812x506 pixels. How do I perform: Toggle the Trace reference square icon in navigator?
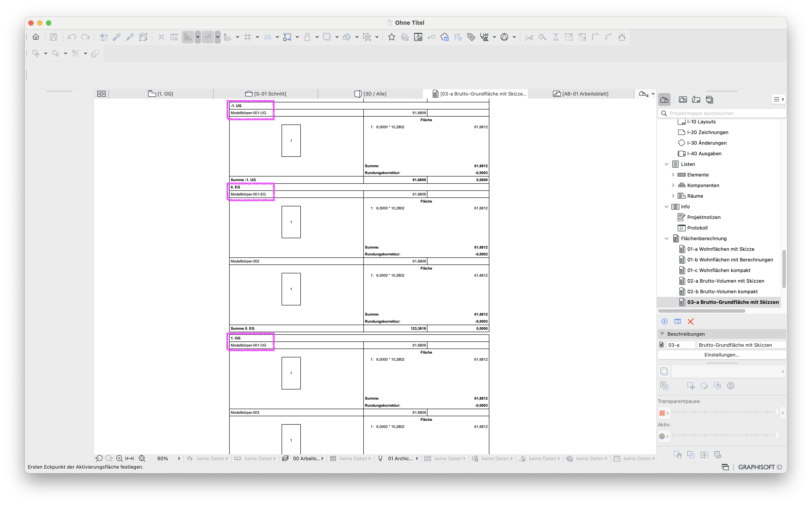click(664, 371)
